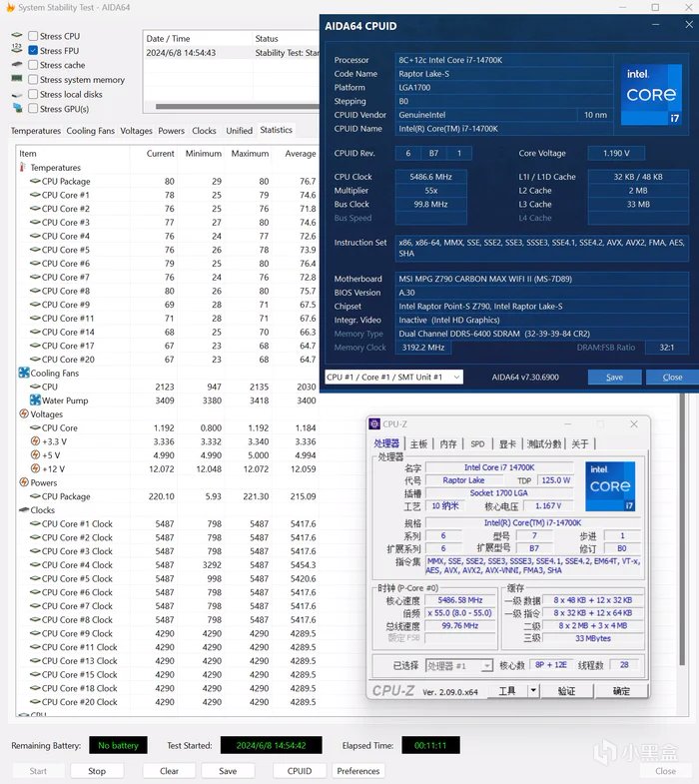Click the memory icon beside Stress system memory
The height and width of the screenshot is (784, 699).
point(17,79)
